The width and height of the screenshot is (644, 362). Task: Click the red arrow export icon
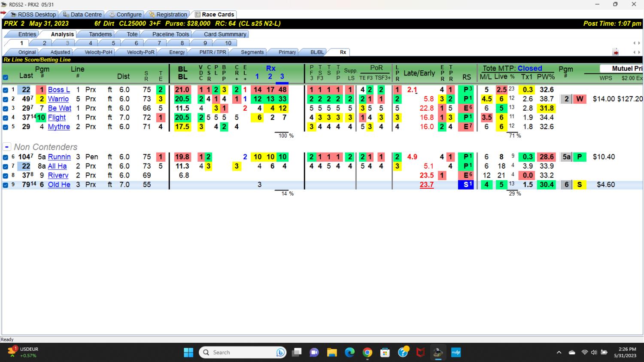coord(616,52)
